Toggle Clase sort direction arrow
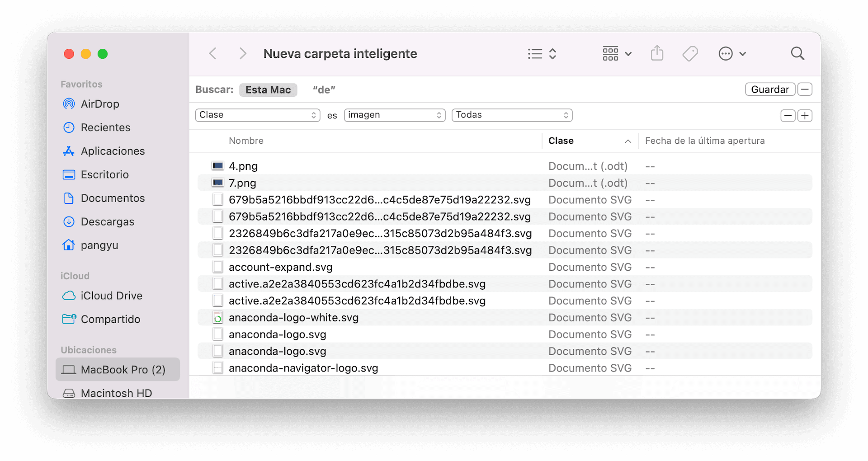The width and height of the screenshot is (868, 461). pyautogui.click(x=628, y=141)
